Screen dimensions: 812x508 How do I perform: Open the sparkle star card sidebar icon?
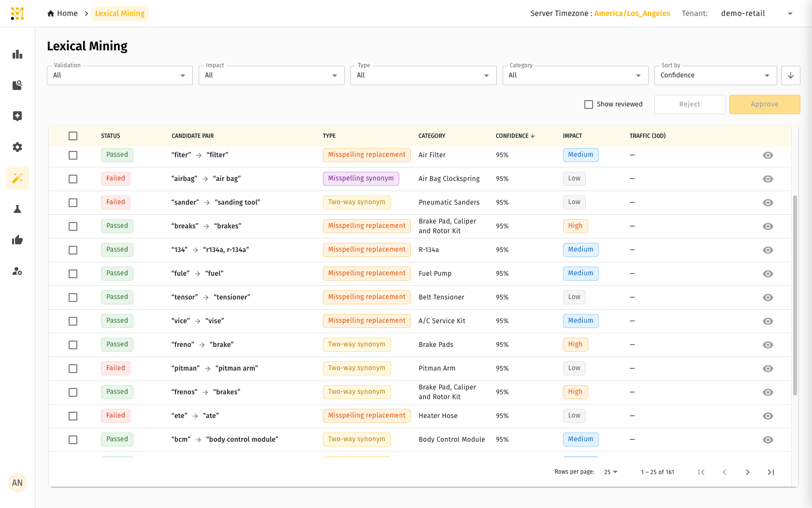click(17, 116)
